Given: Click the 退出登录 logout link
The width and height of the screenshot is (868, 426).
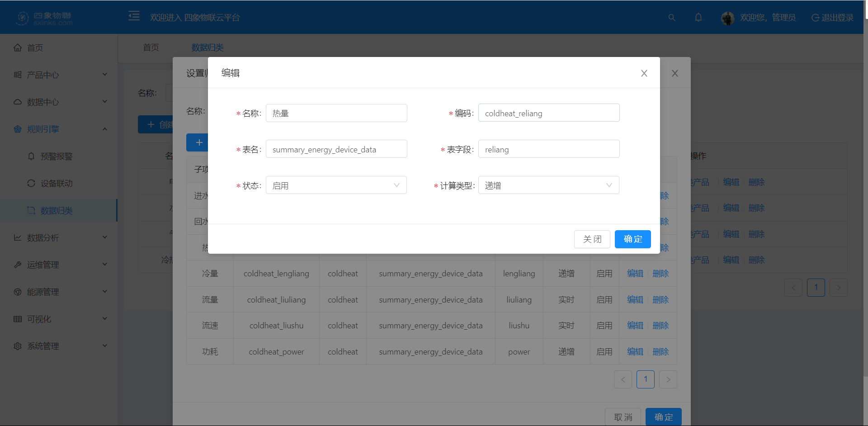Looking at the screenshot, I should pos(832,18).
